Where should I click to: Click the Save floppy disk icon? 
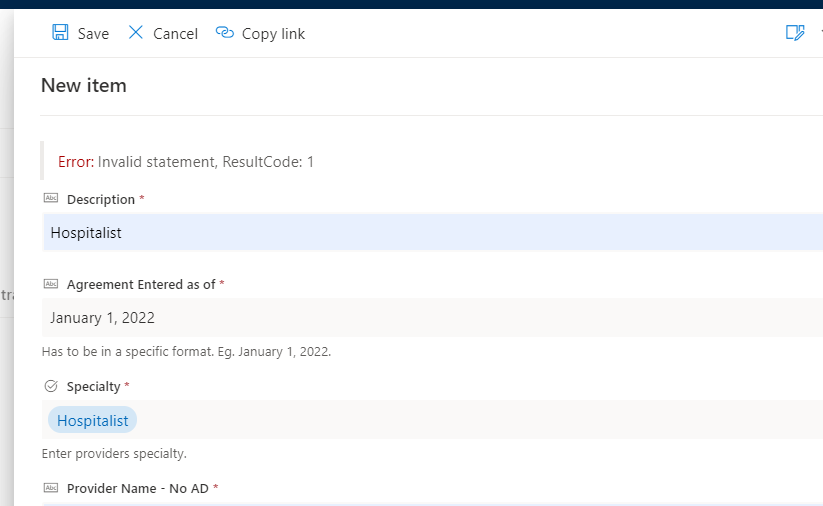(60, 33)
